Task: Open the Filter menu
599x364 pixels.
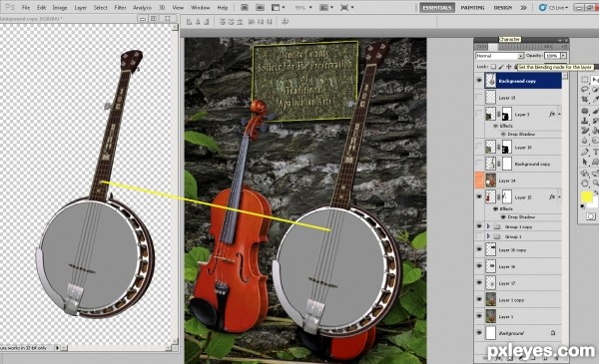Action: (120, 8)
